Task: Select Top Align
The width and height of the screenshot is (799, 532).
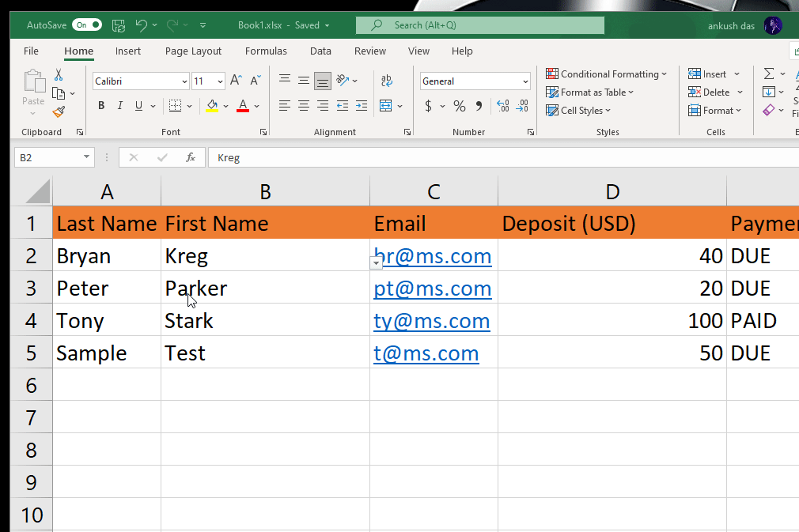Action: (285, 80)
